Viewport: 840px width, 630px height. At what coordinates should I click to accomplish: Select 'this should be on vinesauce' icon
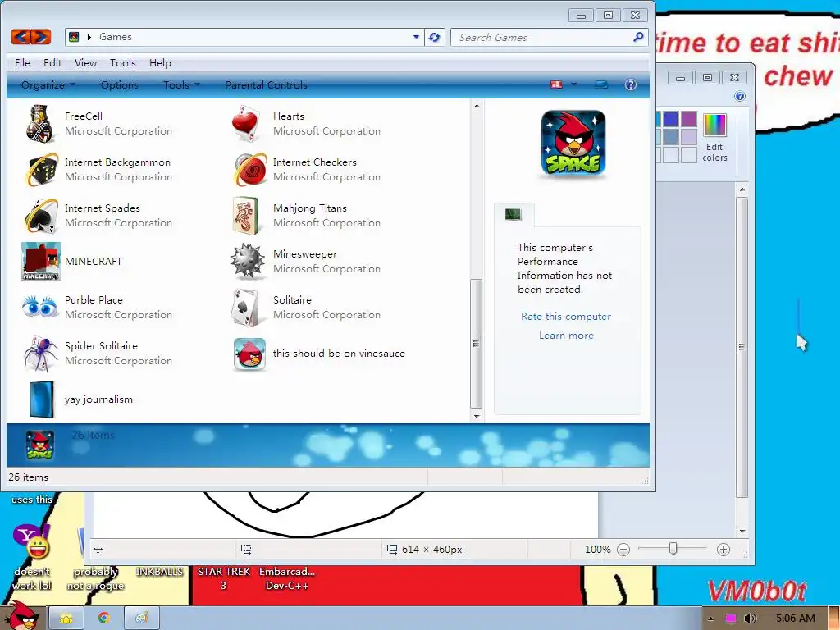(x=249, y=354)
